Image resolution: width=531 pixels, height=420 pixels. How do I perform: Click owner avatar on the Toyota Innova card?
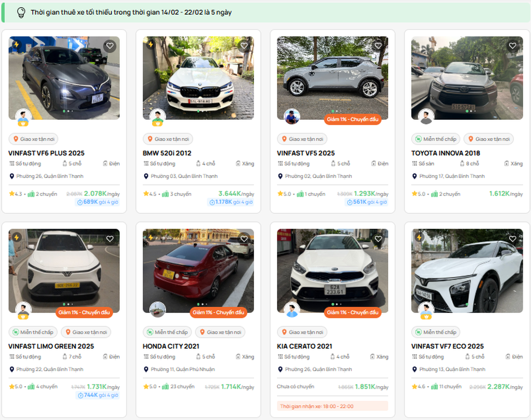click(426, 117)
